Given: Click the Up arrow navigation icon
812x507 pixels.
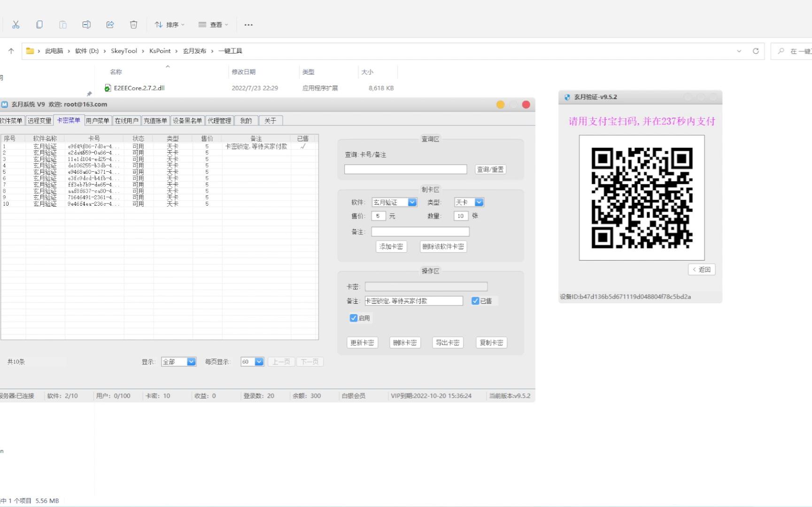Looking at the screenshot, I should point(11,51).
